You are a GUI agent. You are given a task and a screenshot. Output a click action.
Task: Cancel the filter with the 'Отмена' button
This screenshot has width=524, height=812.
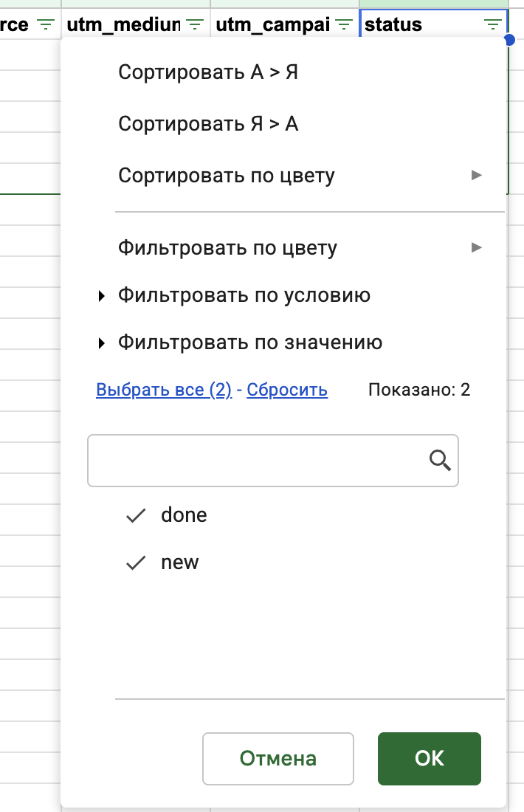[278, 759]
